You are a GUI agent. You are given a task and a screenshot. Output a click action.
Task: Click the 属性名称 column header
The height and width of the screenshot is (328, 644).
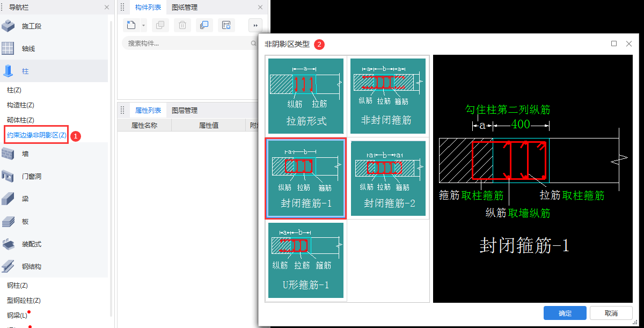pos(144,125)
